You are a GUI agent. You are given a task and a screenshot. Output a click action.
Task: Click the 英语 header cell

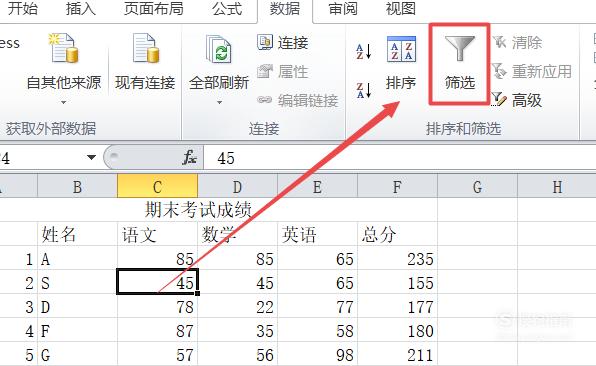coord(317,234)
